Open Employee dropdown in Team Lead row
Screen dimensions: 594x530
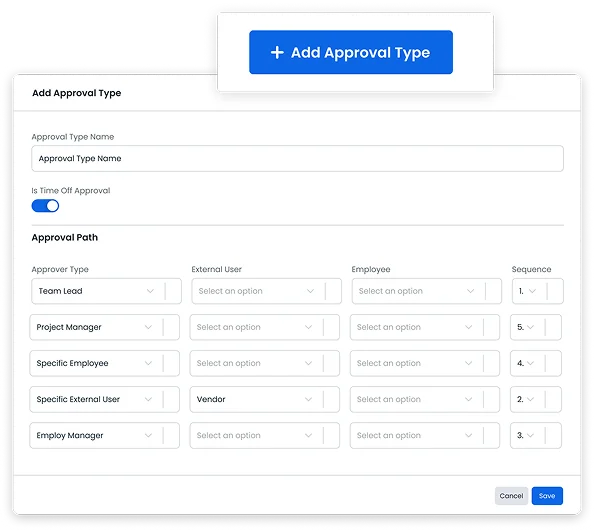point(427,291)
